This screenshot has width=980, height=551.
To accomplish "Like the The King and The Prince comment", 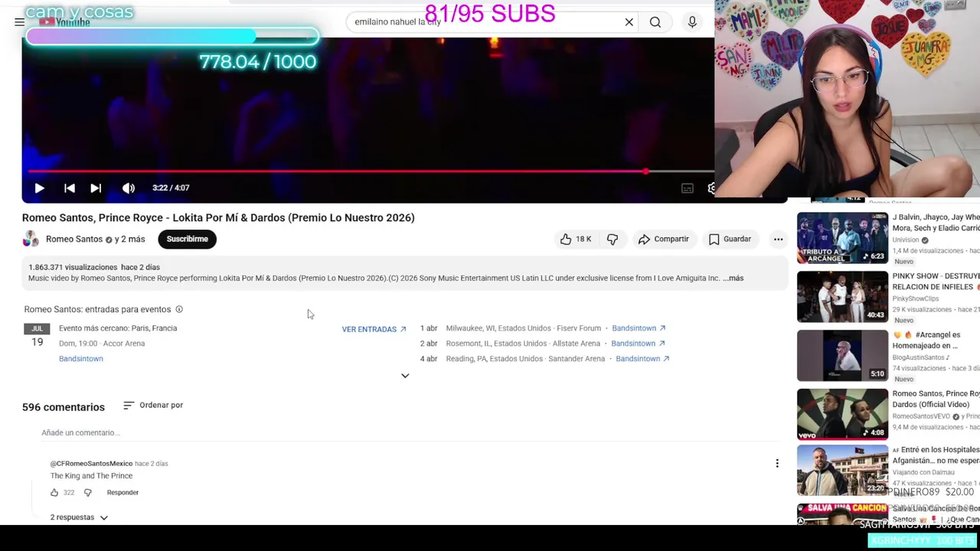I will 54,492.
